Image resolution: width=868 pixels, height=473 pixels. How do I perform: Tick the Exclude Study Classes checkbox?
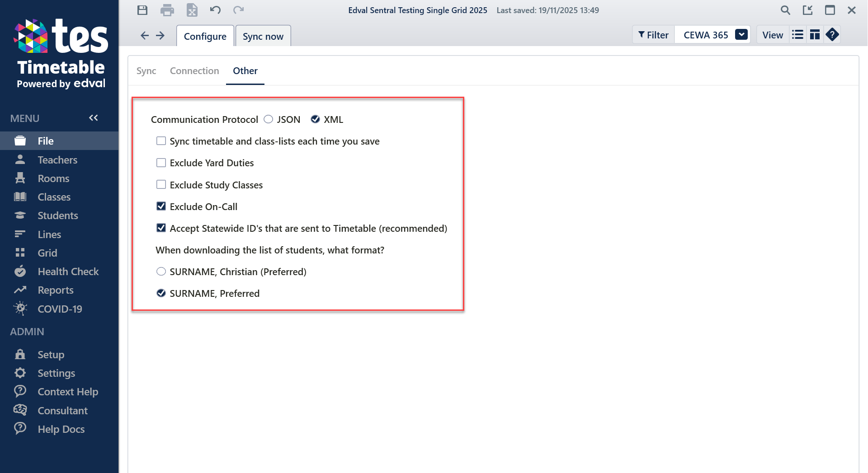pos(161,184)
